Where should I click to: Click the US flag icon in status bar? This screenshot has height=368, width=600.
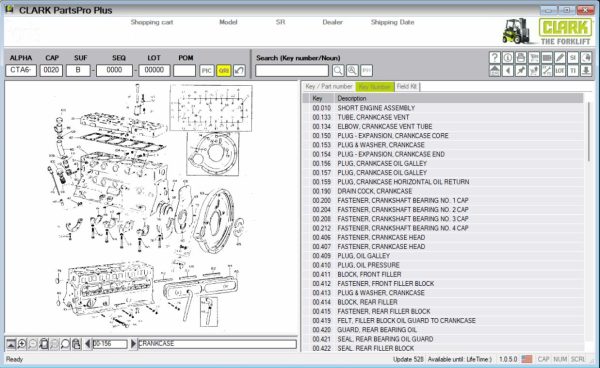(x=527, y=359)
